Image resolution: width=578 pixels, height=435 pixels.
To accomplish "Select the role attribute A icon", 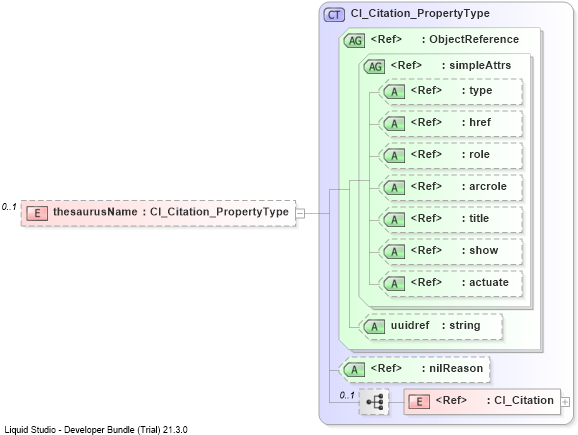I will click(394, 156).
